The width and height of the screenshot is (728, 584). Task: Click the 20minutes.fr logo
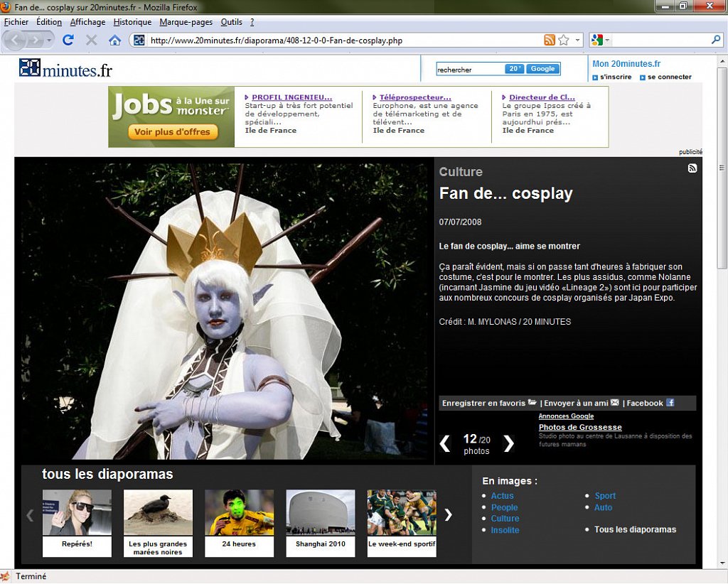[65, 69]
